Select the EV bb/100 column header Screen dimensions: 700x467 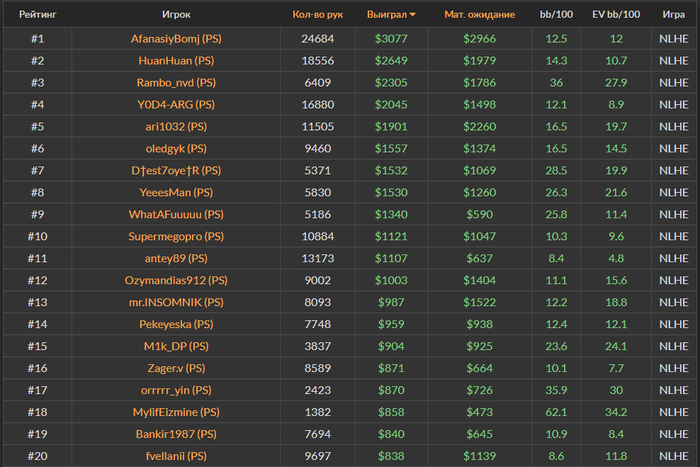(x=616, y=15)
